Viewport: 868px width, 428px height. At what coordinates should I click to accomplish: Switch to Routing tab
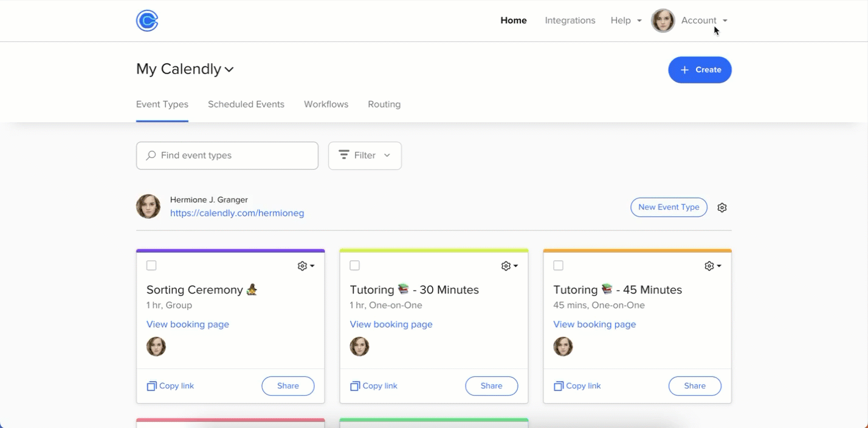click(x=384, y=105)
